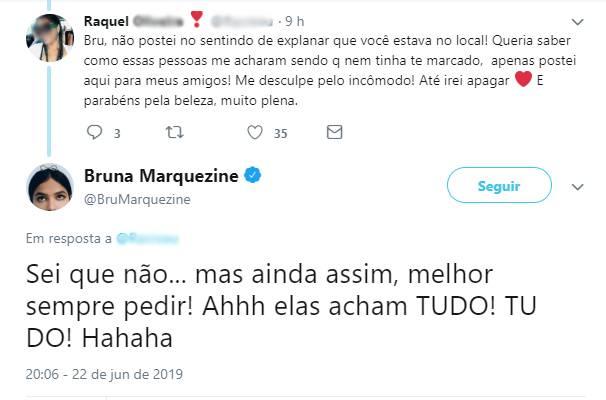Expand the chevron menu beside Seguir

point(577,187)
